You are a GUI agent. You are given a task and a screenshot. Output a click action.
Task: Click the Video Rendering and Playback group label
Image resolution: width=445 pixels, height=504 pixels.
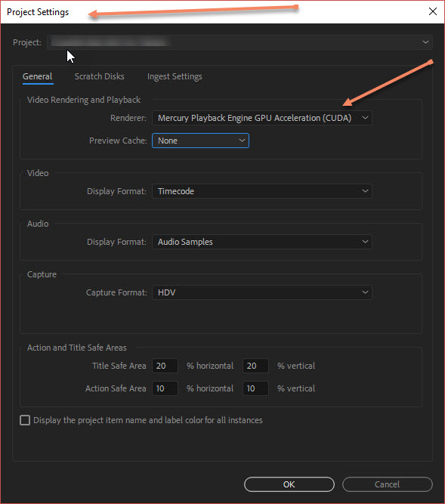[x=84, y=100]
